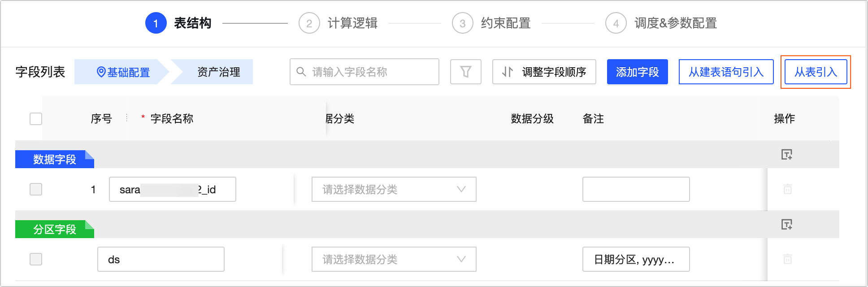Open 请选择数据分类 dropdown in ds row
This screenshot has width=868, height=287.
394,259
